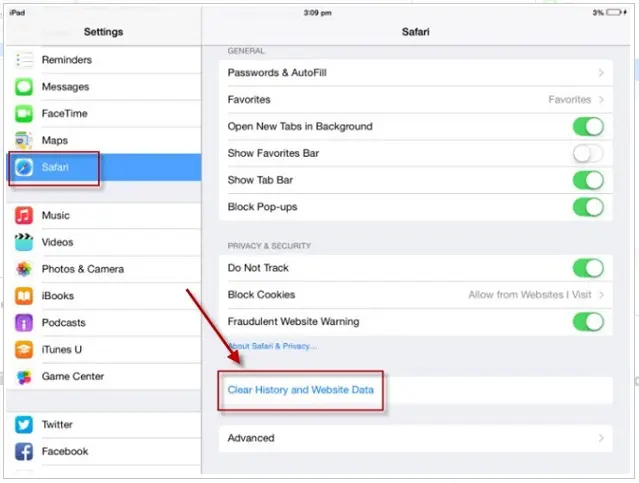Screen dimensions: 639x483
Task: Select Reminders in the Settings list
Action: (x=104, y=60)
